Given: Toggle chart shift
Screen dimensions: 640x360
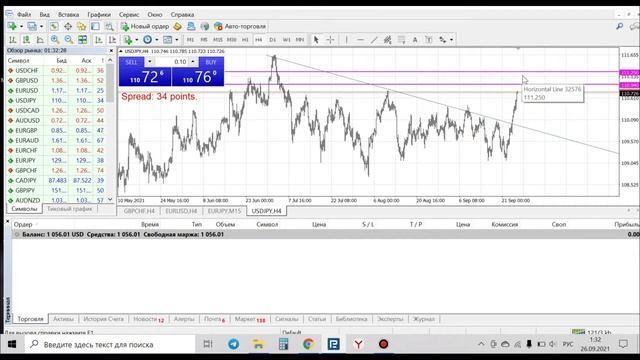Looking at the screenshot, I should coord(112,40).
